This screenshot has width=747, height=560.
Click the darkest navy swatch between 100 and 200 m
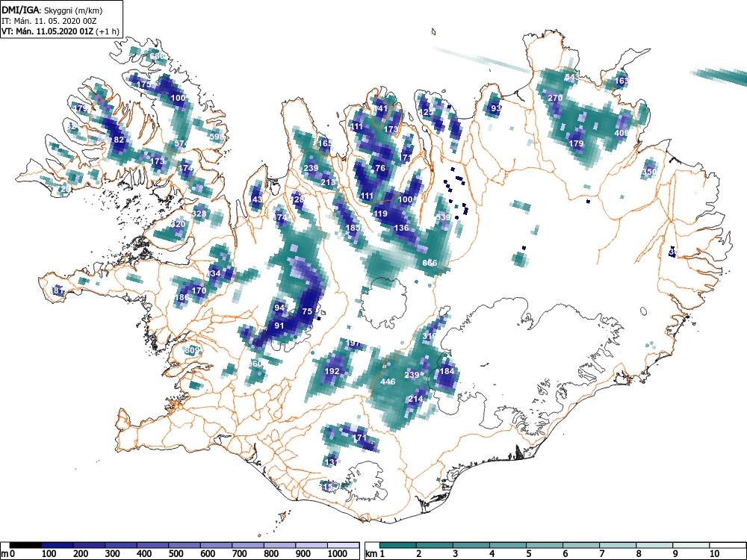pos(58,545)
